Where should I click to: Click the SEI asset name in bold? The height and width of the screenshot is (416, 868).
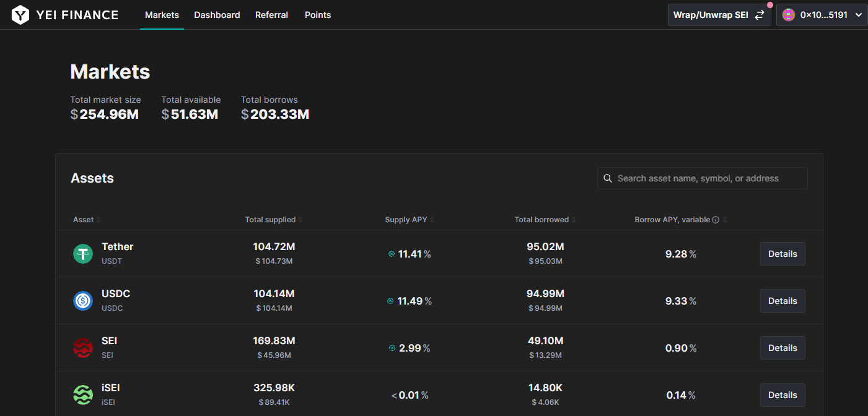[110, 341]
